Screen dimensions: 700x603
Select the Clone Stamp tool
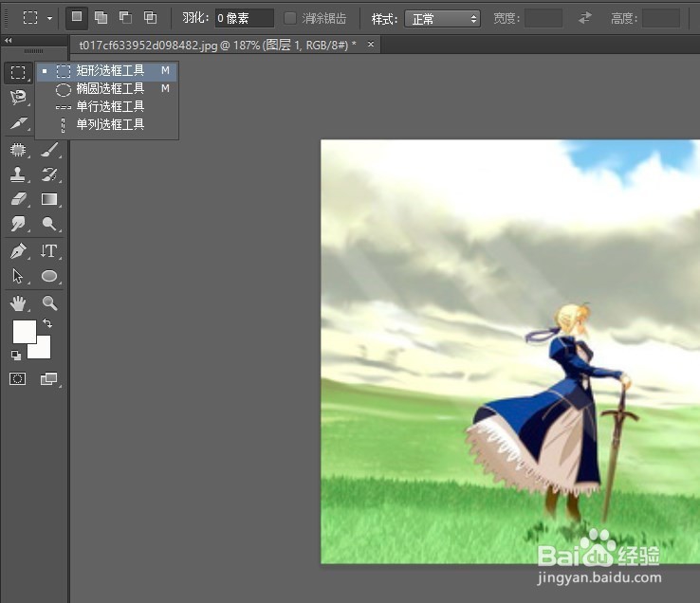18,174
